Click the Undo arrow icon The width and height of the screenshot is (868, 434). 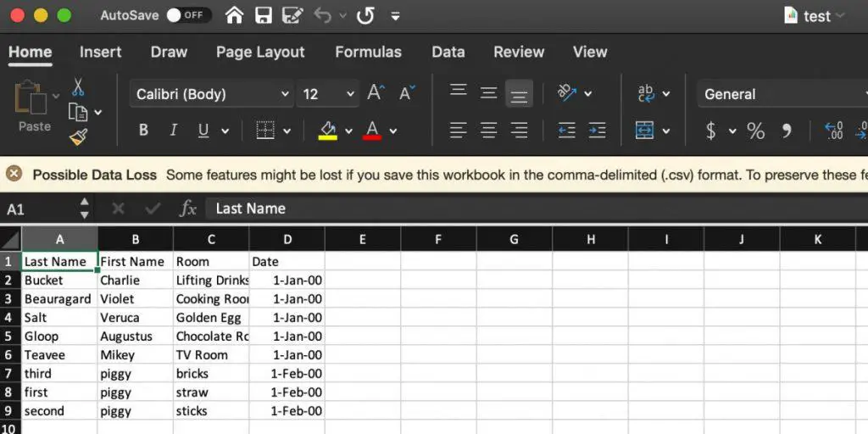click(322, 15)
